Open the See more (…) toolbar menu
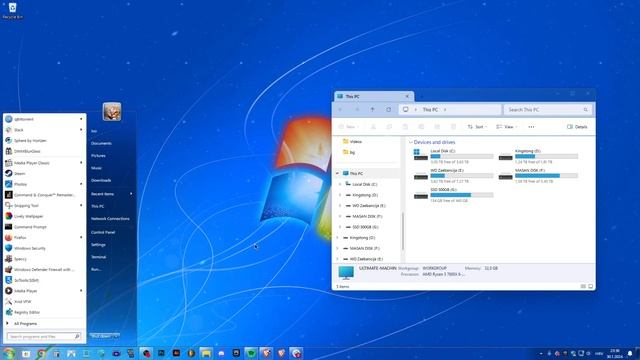Image resolution: width=640 pixels, height=360 pixels. pyautogui.click(x=531, y=127)
